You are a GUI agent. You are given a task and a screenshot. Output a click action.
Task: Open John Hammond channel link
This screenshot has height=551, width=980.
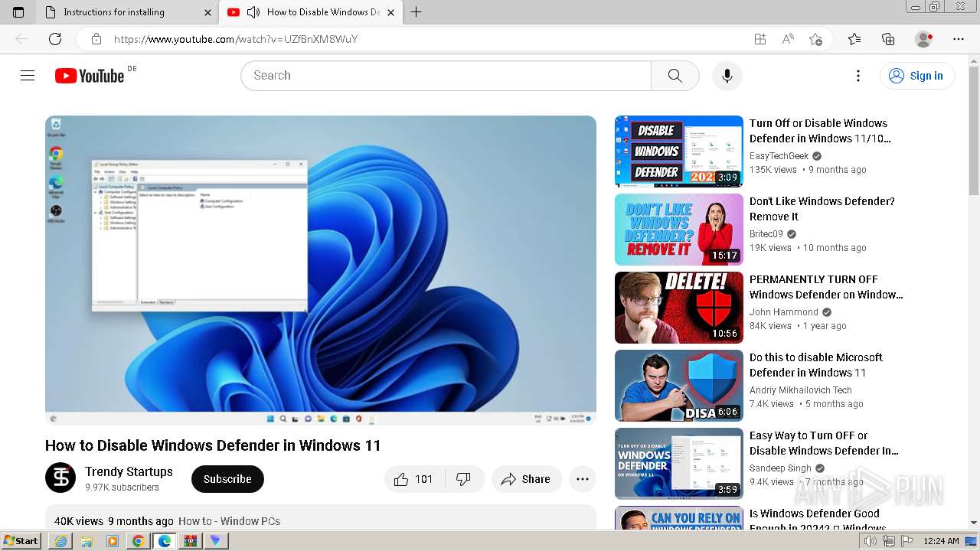[784, 312]
